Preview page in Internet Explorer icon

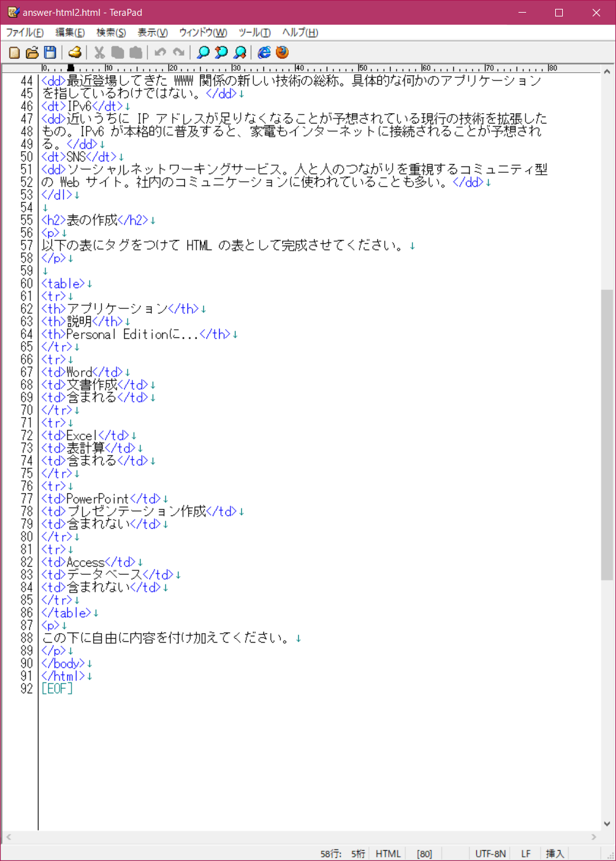click(264, 53)
